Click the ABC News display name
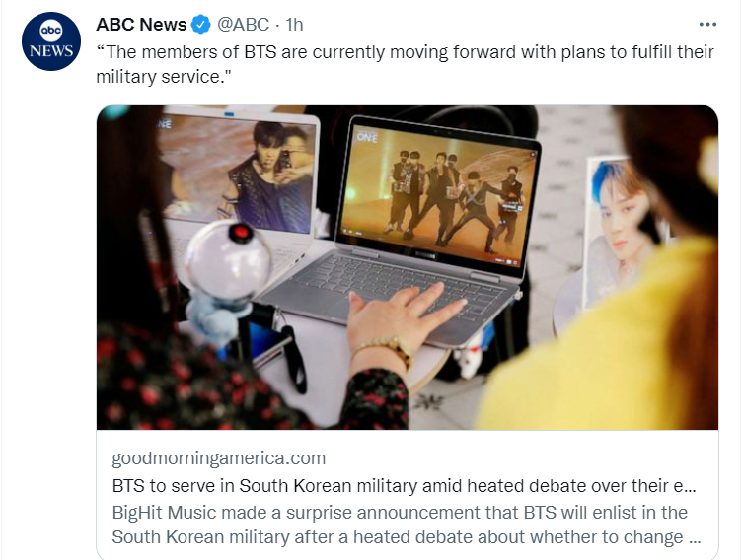The width and height of the screenshot is (743, 560). tap(141, 24)
